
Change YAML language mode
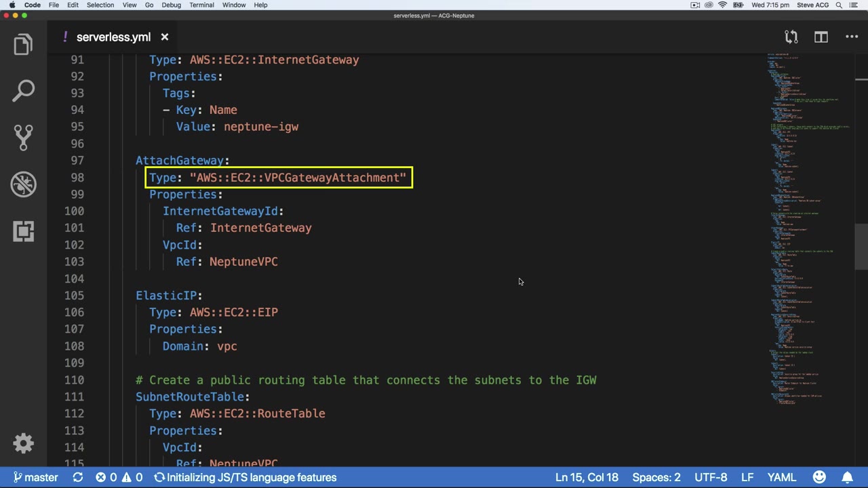pyautogui.click(x=782, y=477)
